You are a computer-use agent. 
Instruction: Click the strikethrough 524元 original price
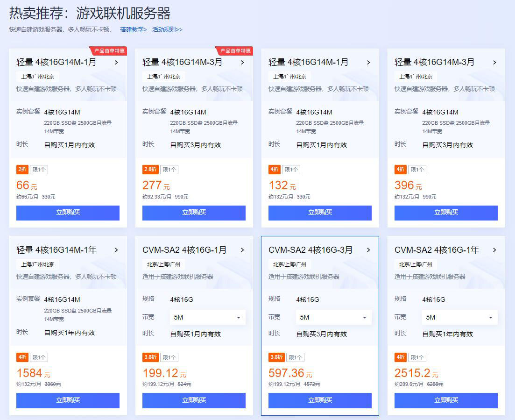[x=184, y=384]
